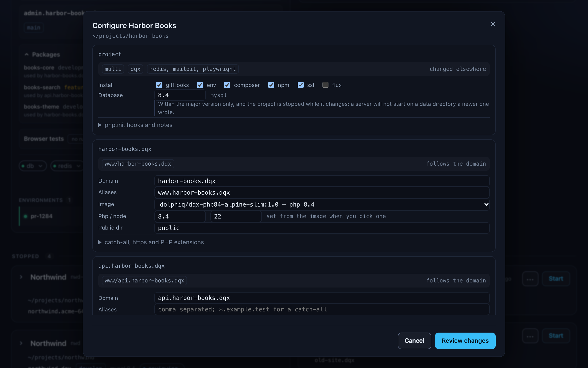
Task: Toggle the ssl install checkbox
Action: (x=301, y=85)
